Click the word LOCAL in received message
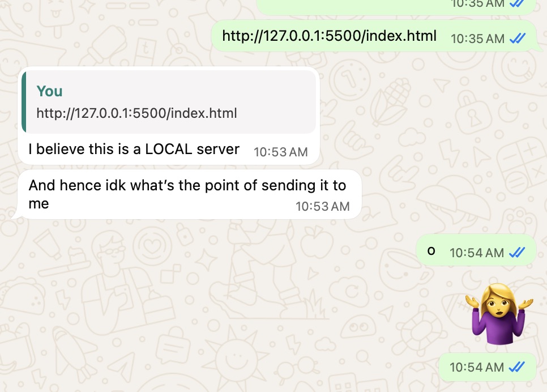Image resolution: width=547 pixels, height=392 pixels. [x=169, y=149]
